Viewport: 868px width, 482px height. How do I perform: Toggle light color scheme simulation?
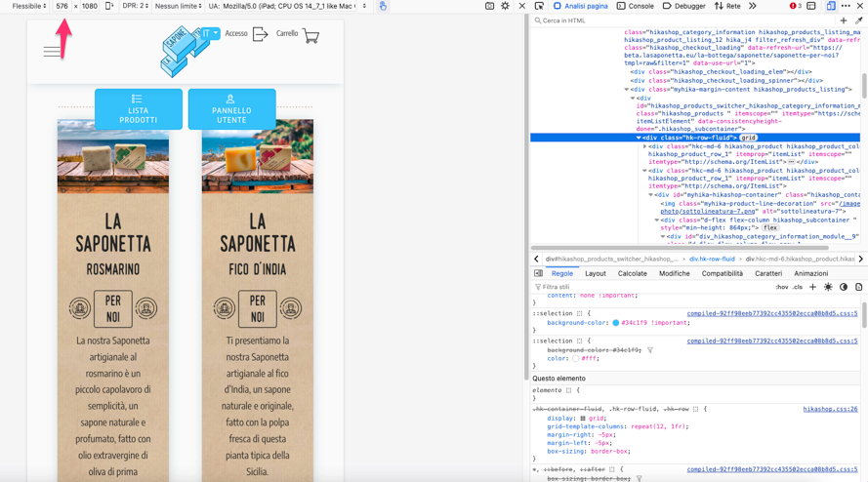[828, 287]
